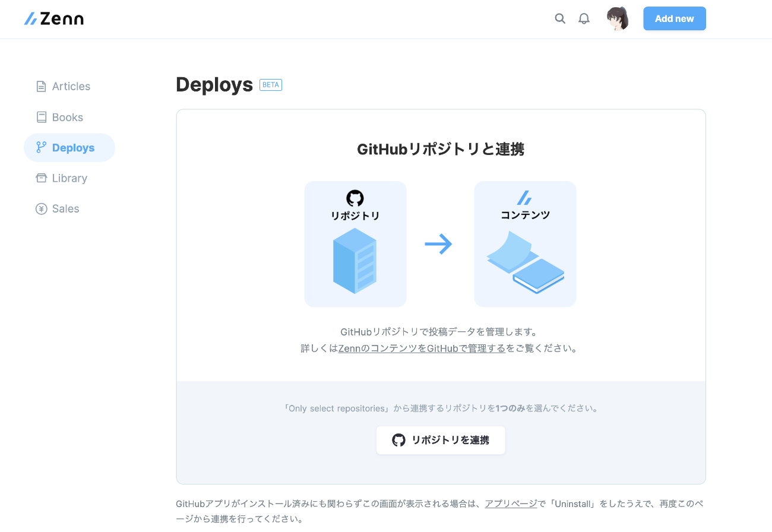Go to Sales in the sidebar

tap(58, 208)
